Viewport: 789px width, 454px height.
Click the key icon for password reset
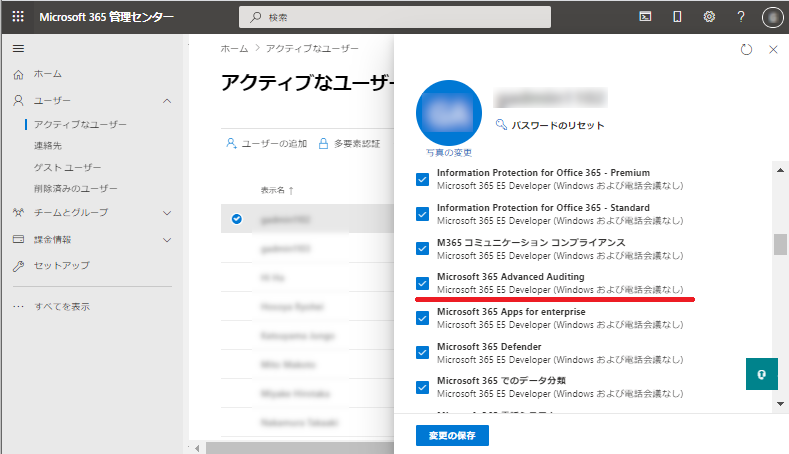tap(501, 124)
